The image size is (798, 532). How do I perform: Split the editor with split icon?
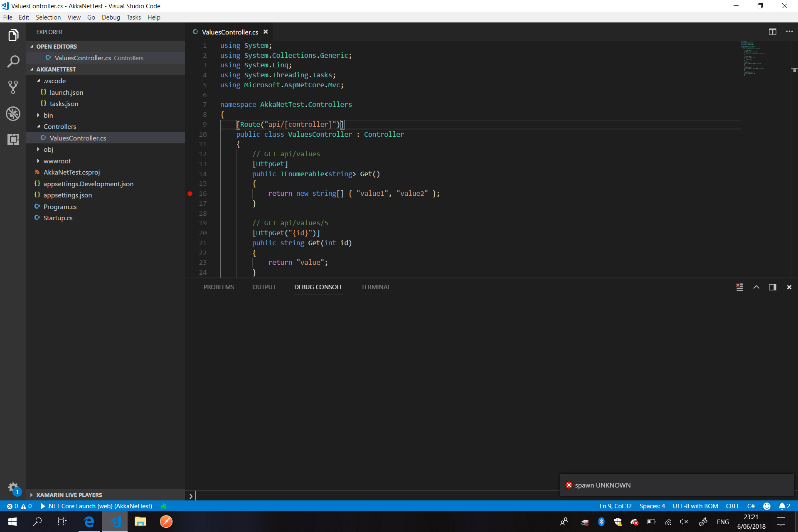click(772, 32)
